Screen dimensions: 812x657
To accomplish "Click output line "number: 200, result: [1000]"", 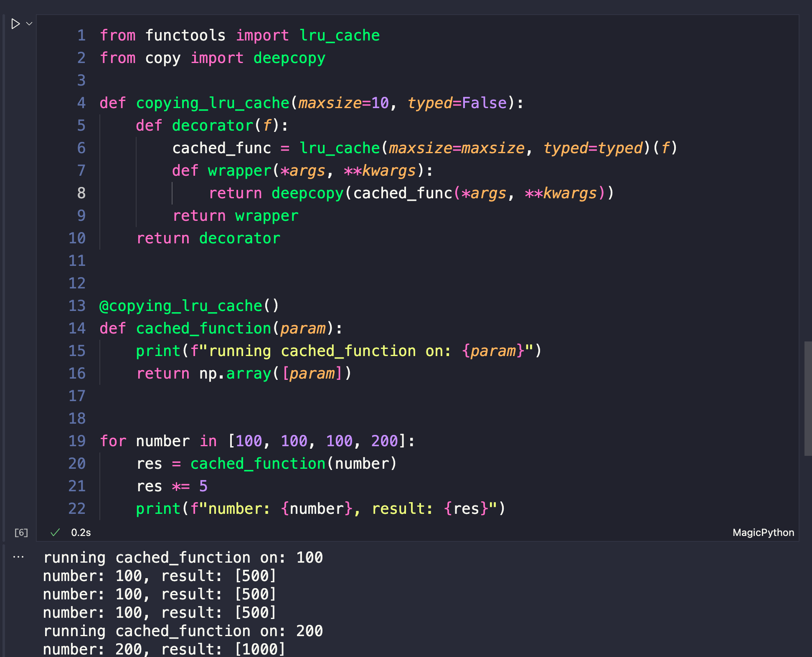I will tap(164, 649).
